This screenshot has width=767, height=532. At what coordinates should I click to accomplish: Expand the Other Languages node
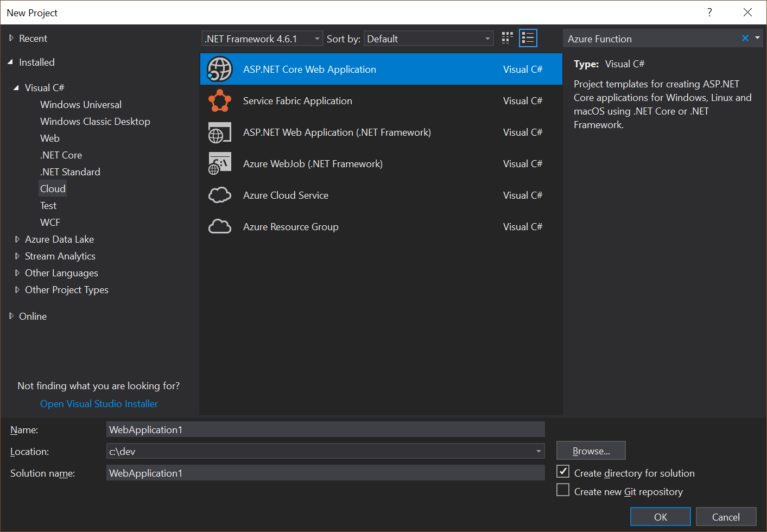click(17, 273)
